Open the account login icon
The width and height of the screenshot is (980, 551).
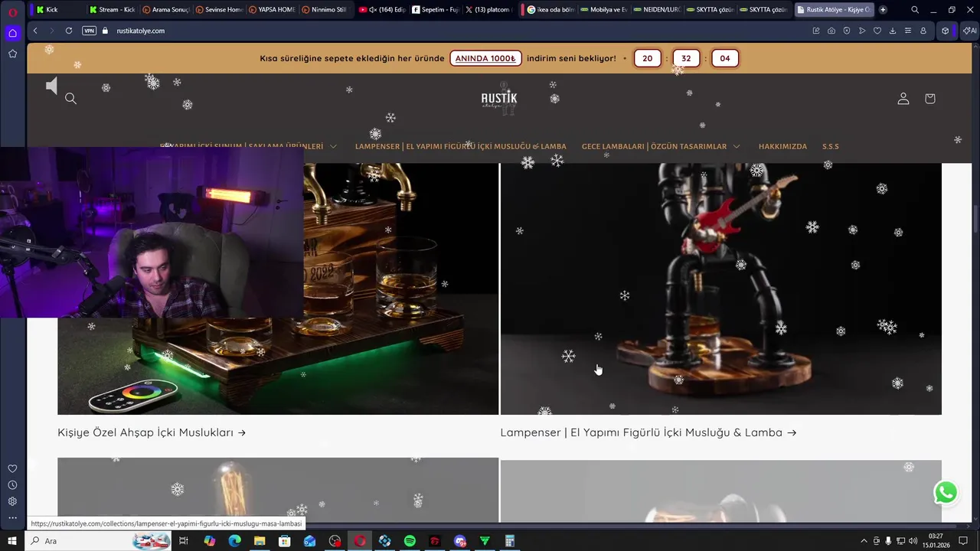point(903,98)
